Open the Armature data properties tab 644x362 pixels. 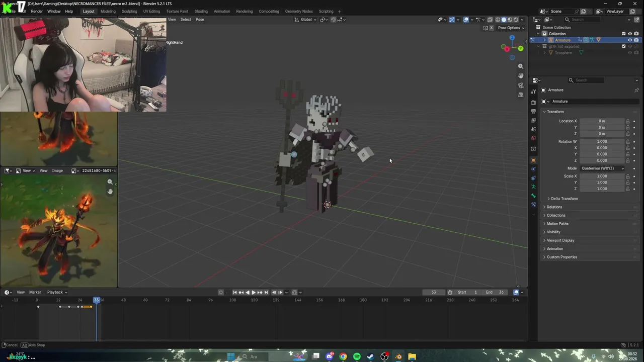[533, 187]
